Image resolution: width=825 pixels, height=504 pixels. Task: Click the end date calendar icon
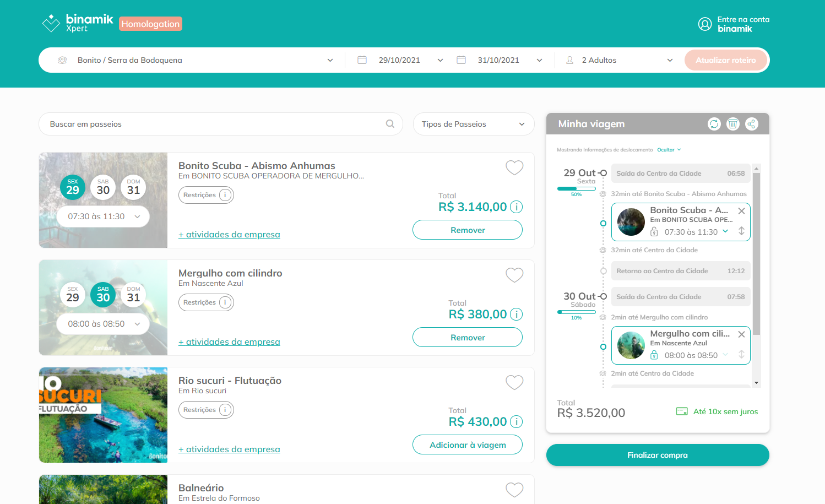tap(461, 59)
